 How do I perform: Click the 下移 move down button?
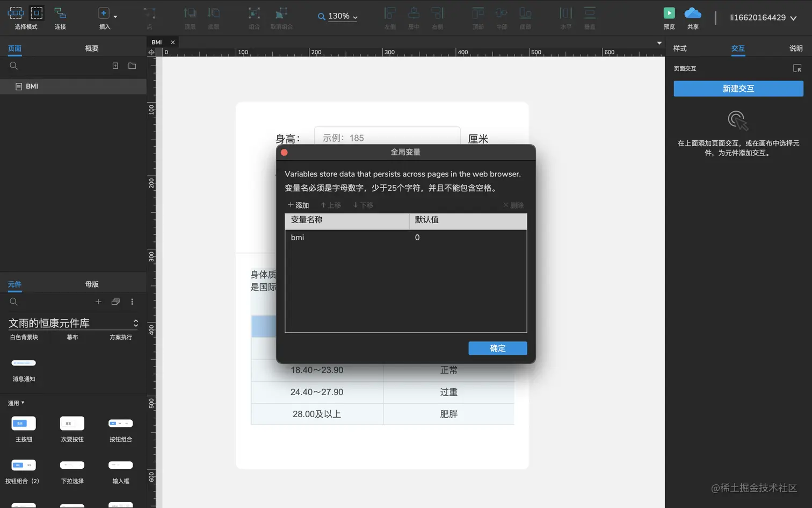[363, 205]
